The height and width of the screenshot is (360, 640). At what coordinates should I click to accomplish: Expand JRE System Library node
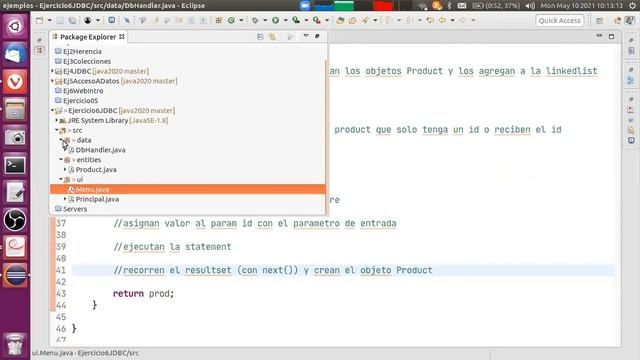[x=57, y=120]
